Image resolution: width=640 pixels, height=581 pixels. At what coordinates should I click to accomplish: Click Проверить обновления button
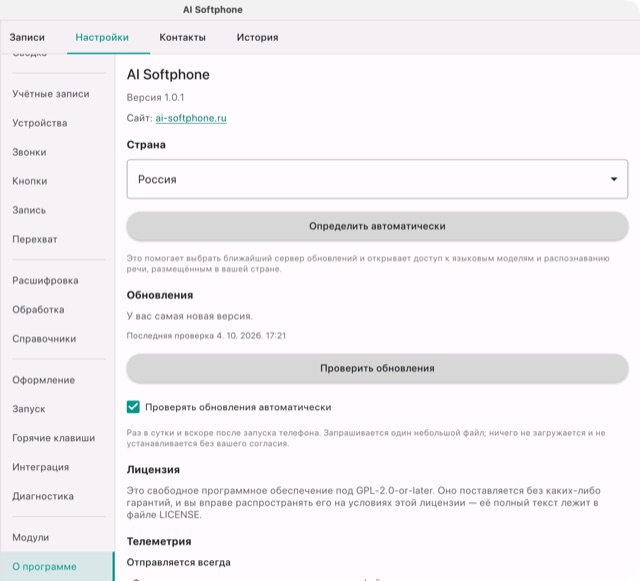[377, 368]
